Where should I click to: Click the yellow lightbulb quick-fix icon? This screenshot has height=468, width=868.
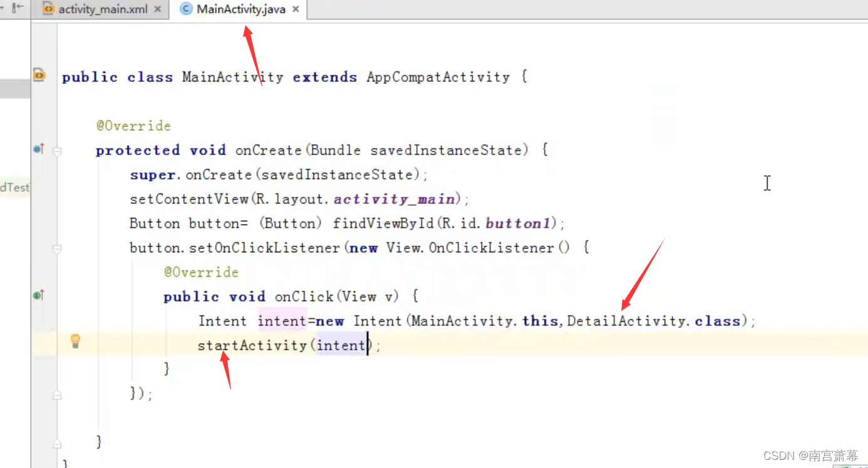tap(76, 341)
